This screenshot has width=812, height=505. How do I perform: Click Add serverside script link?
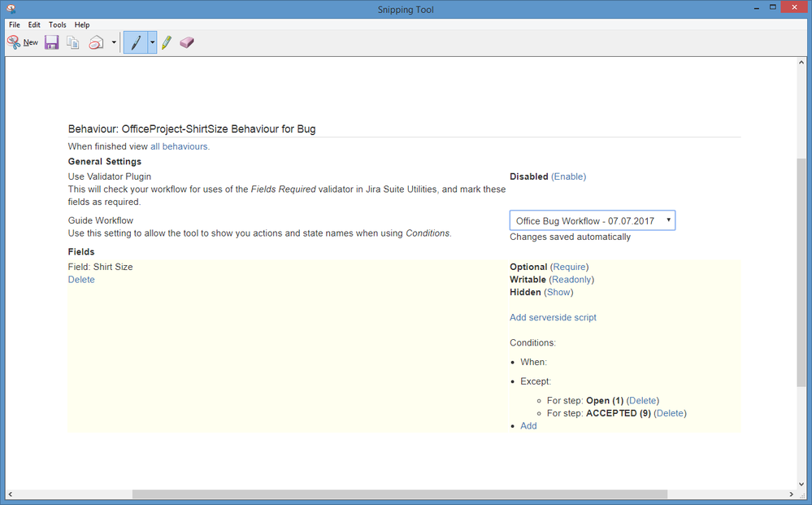pyautogui.click(x=553, y=317)
